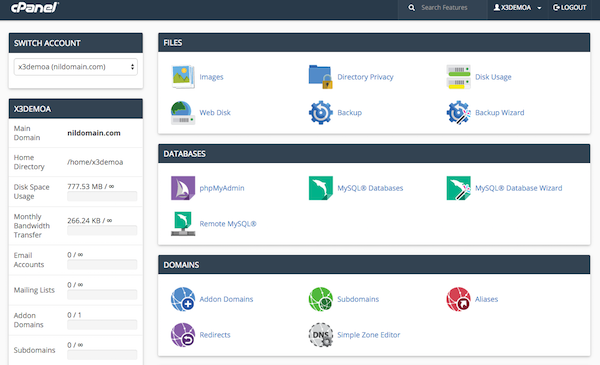Screen dimensions: 600x365
Task: Open the DNS Simple Zone Editor icon
Action: [321, 335]
